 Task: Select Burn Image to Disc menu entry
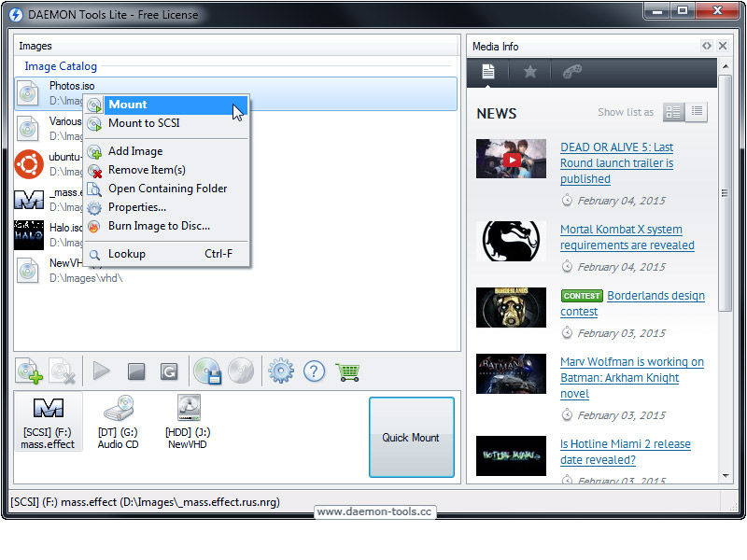pos(159,226)
